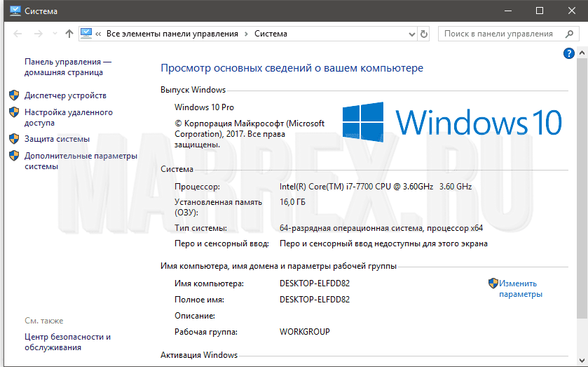Click the shield icon next to Изменить параметры
Image resolution: width=588 pixels, height=367 pixels.
point(493,283)
